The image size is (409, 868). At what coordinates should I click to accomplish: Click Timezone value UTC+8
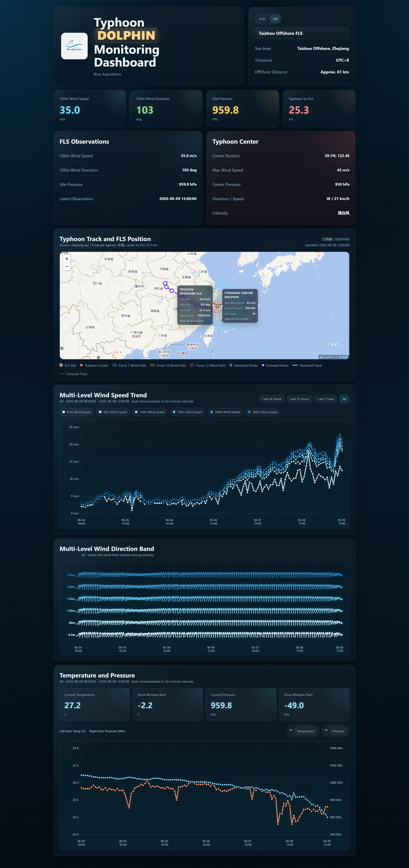tap(342, 60)
